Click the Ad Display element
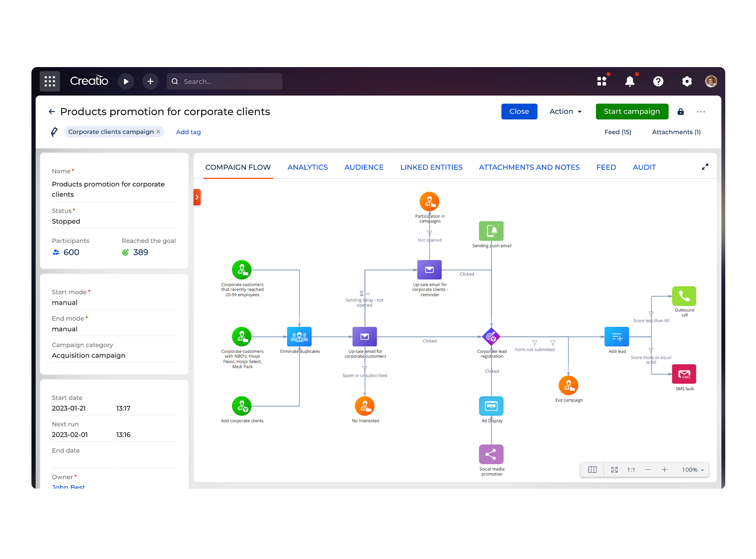Screen dimensions: 756x559 [491, 406]
